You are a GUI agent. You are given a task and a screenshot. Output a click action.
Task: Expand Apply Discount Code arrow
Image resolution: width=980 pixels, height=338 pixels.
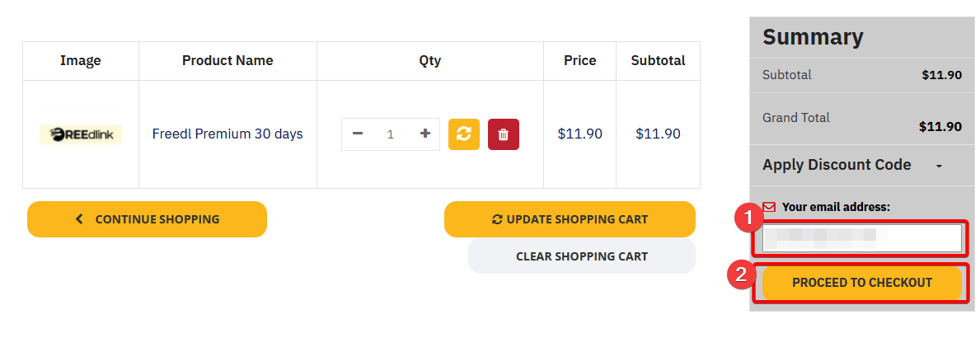pyautogui.click(x=939, y=166)
